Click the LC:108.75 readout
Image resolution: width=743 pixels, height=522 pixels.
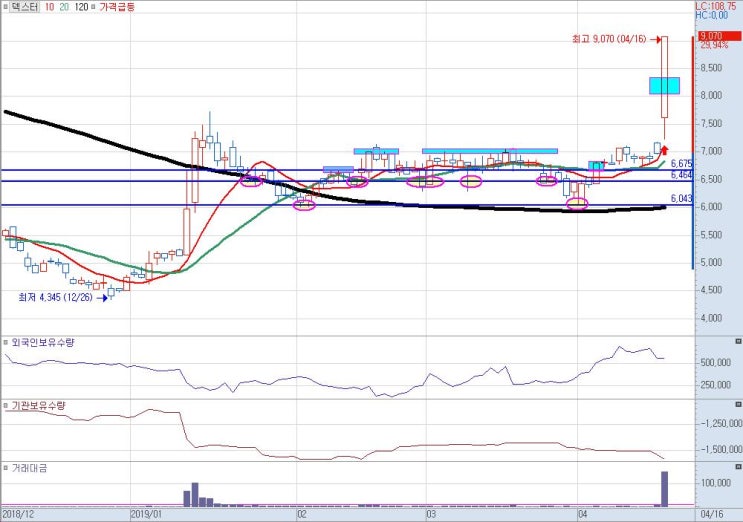pos(716,6)
